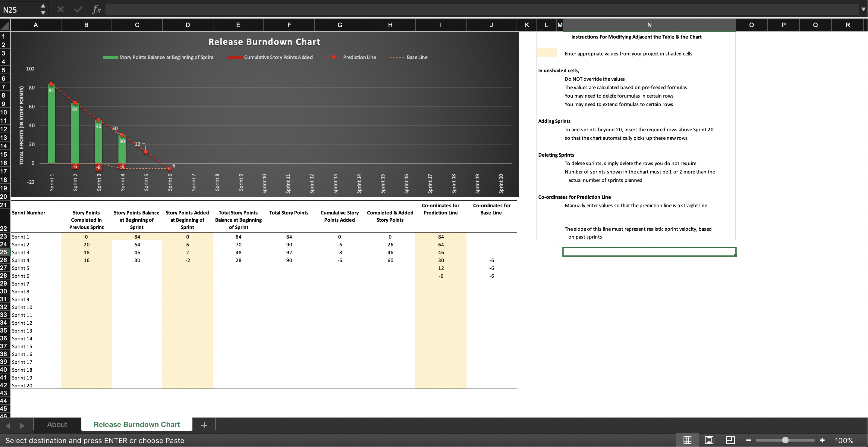Screen dimensions: 868x447
Task: Click the zoom out minus button
Action: click(x=749, y=440)
